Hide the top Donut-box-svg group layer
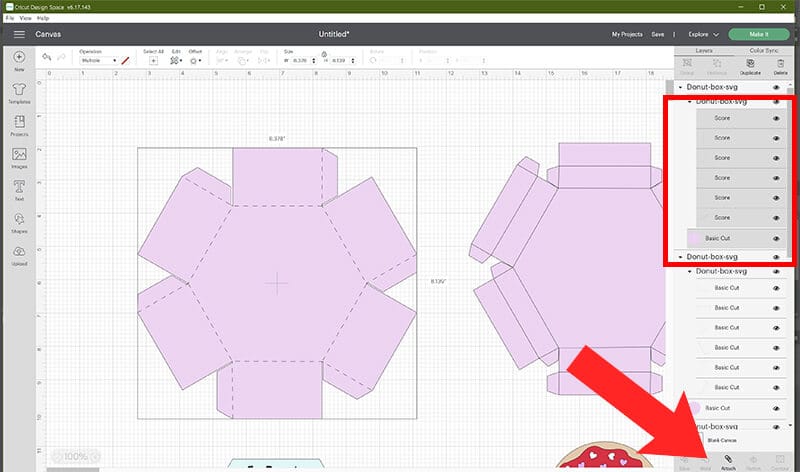This screenshot has height=472, width=800. point(776,87)
